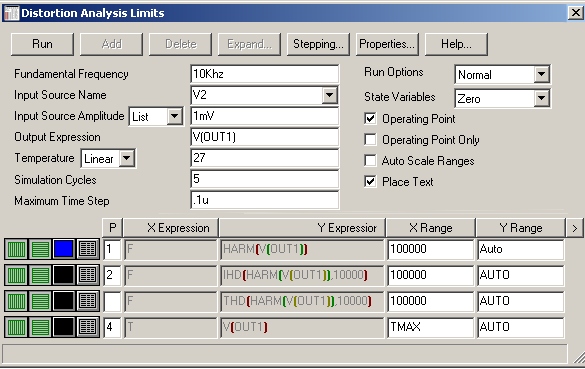Open State Variables Zero dropdown

tap(541, 98)
